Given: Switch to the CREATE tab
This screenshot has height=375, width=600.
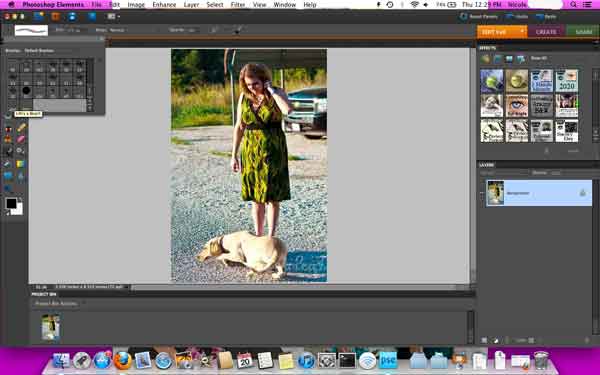Looking at the screenshot, I should coord(546,32).
